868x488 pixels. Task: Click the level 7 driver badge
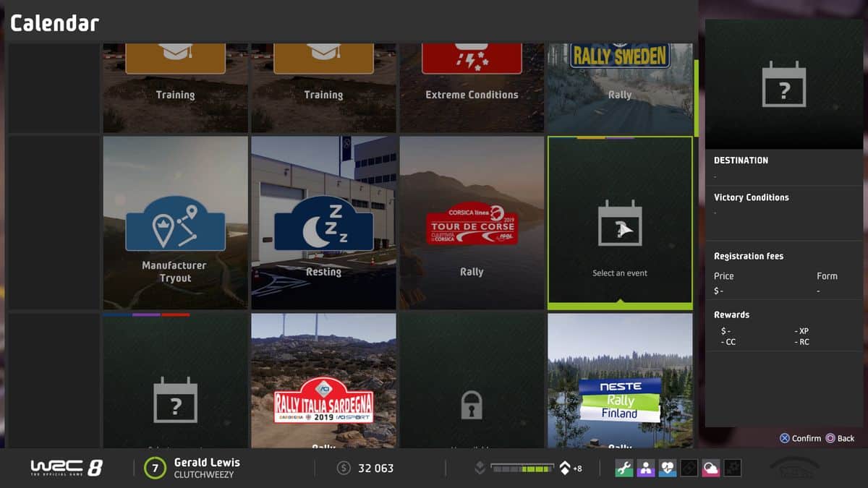point(154,468)
